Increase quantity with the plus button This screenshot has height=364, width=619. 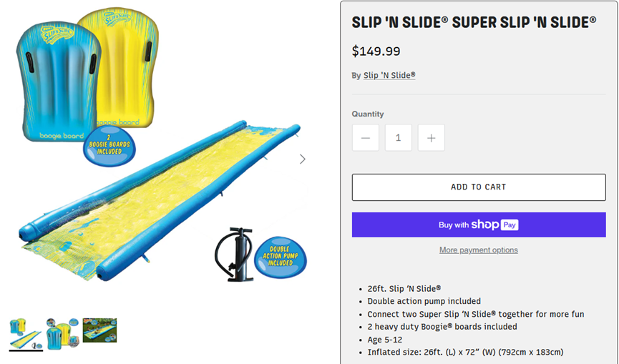431,138
